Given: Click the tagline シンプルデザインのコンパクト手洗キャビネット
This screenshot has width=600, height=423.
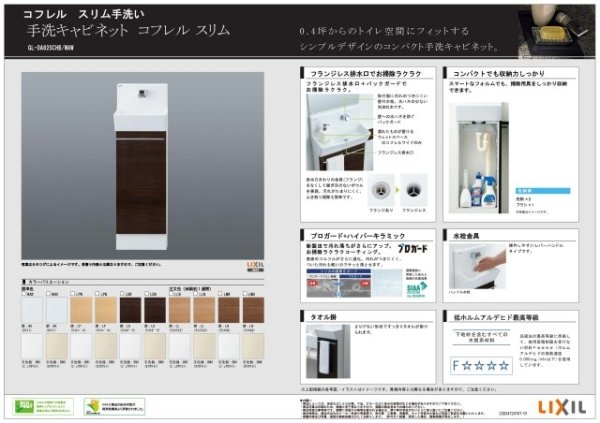Looking at the screenshot, I should pyautogui.click(x=400, y=47).
